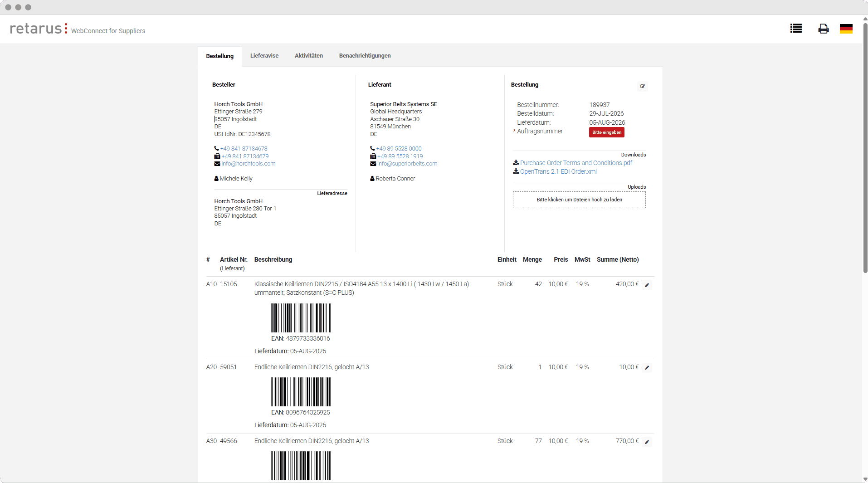Viewport: 868px width, 483px height.
Task: Select article number 49566
Action: 229,441
